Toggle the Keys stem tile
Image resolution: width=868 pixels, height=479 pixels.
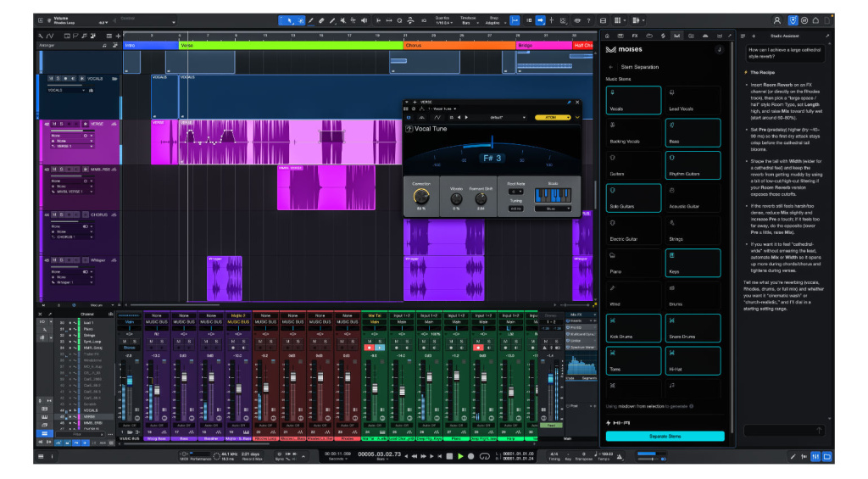tap(693, 263)
